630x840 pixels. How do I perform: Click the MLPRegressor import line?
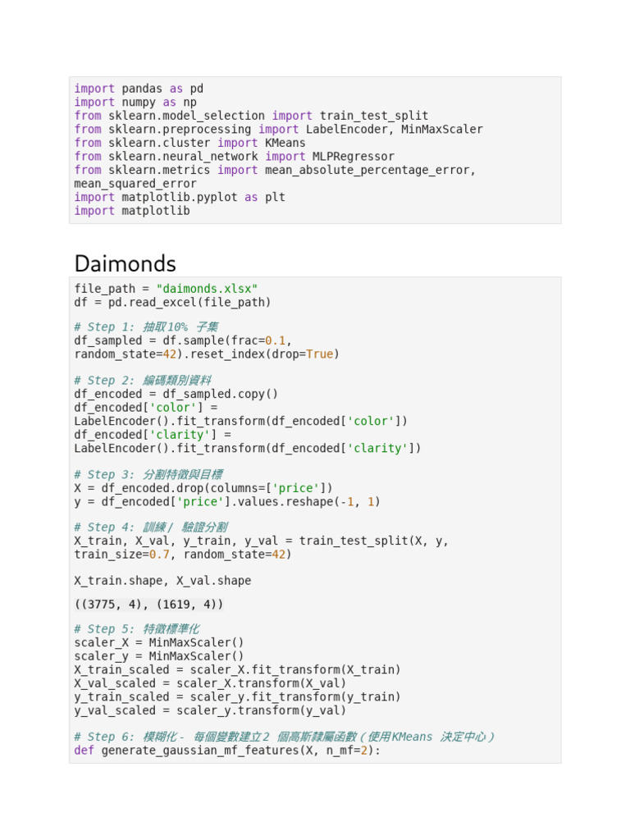tap(234, 157)
